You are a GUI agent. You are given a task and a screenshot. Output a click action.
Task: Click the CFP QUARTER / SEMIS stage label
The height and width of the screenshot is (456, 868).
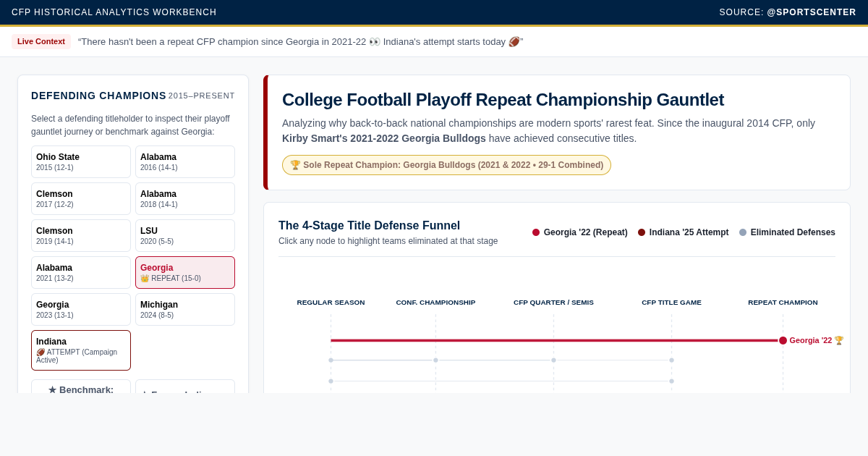point(553,303)
